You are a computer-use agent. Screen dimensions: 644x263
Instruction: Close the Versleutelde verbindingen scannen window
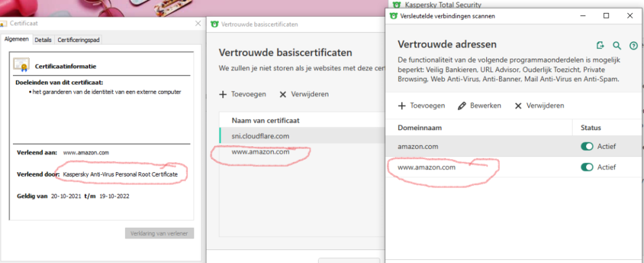coord(630,16)
